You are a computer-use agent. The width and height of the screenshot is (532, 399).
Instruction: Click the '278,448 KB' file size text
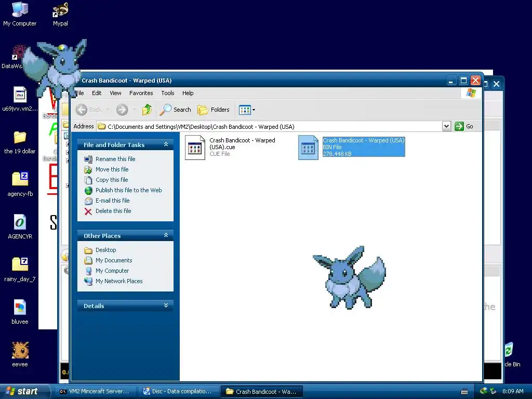coord(337,154)
